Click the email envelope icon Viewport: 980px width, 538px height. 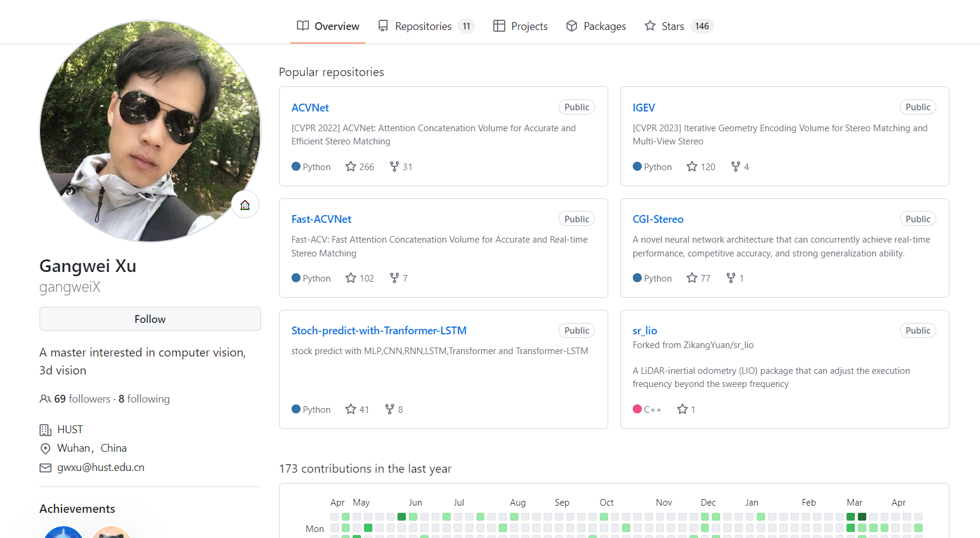[x=45, y=468]
